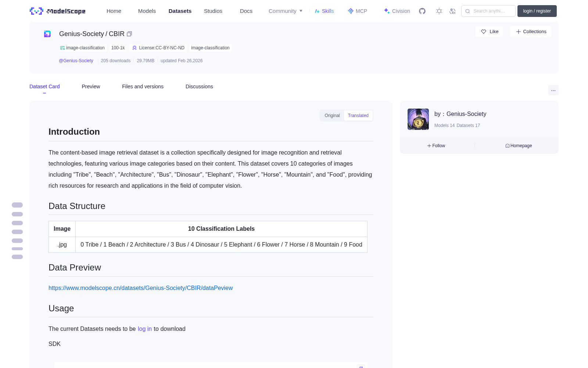Screen dimensions: 588x368
Task: Open the dataPeview URL link
Action: click(141, 288)
